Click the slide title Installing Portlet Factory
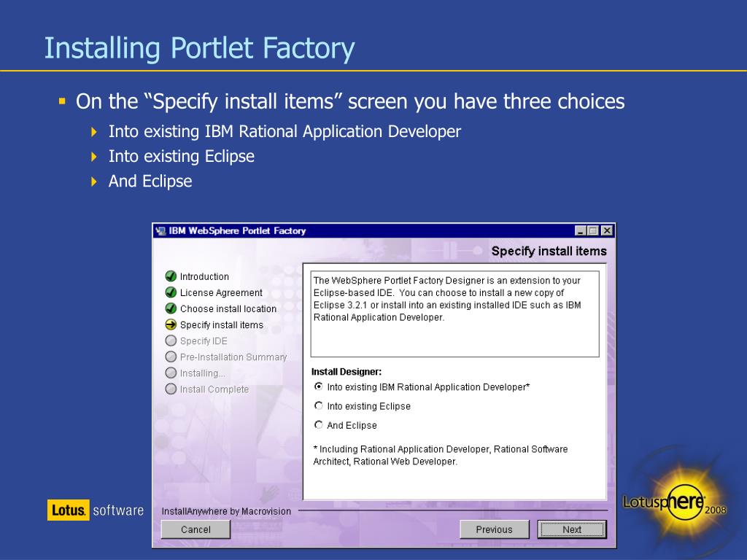The width and height of the screenshot is (747, 560). click(200, 49)
